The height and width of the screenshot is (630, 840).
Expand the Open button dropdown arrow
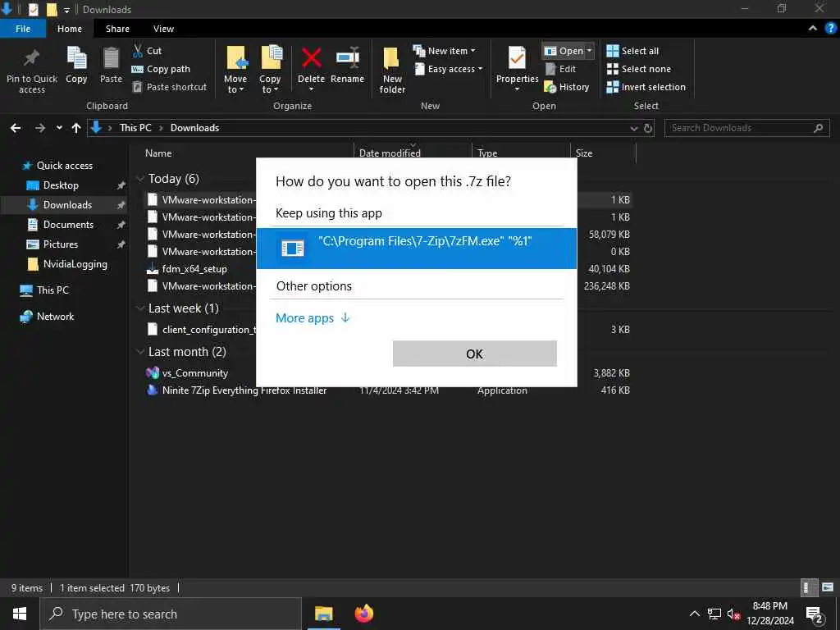pos(589,51)
